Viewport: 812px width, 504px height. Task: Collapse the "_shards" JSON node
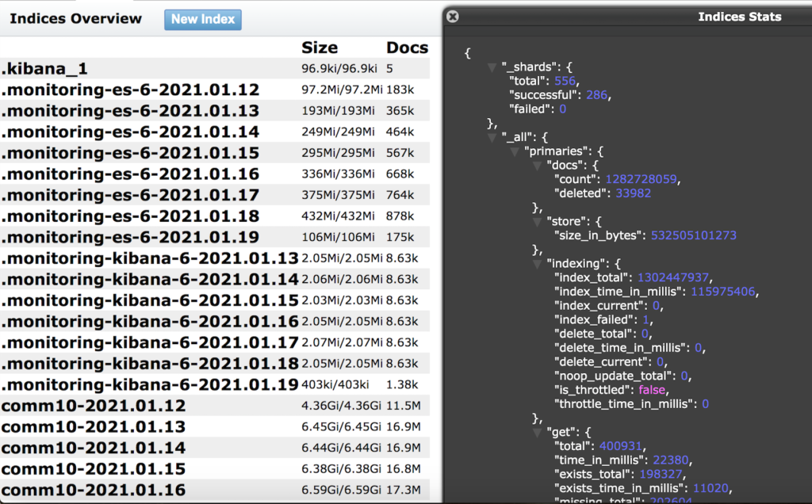[492, 67]
